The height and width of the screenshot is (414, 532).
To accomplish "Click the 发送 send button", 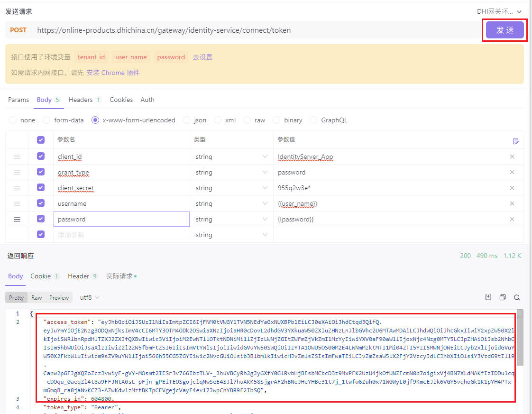I will [504, 30].
